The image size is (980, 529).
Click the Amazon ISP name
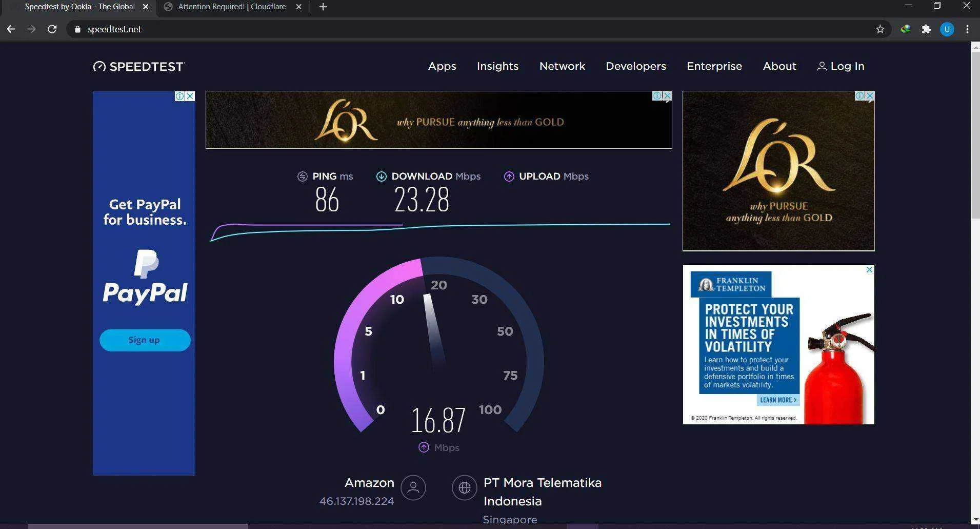369,483
